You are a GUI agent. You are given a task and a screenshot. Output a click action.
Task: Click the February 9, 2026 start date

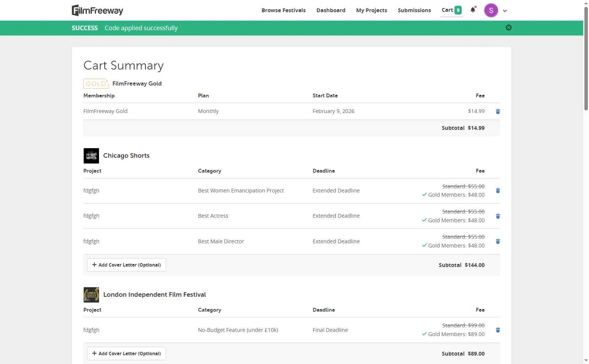[333, 111]
